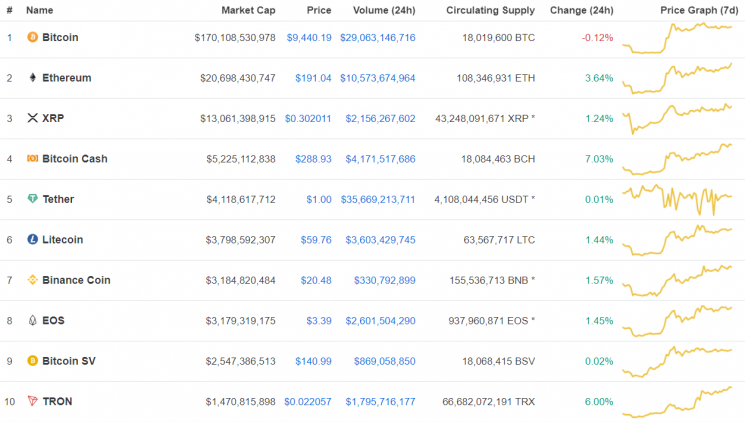This screenshot has width=745, height=423.
Task: Click supply 66,682,072,191 TRX
Action: (x=488, y=402)
